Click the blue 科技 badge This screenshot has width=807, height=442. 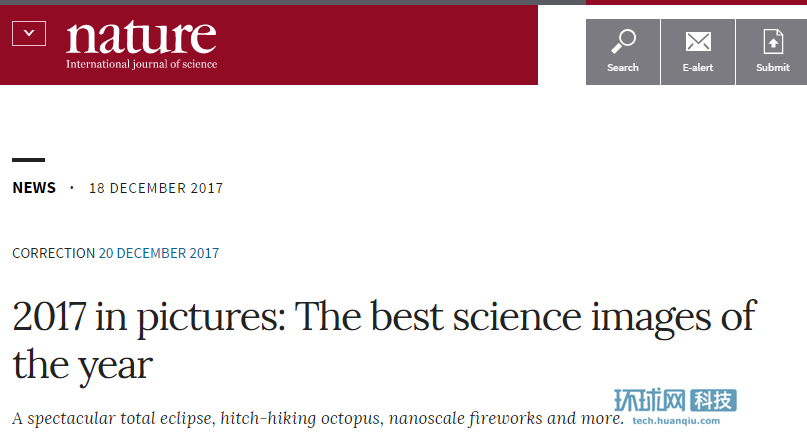pos(714,402)
